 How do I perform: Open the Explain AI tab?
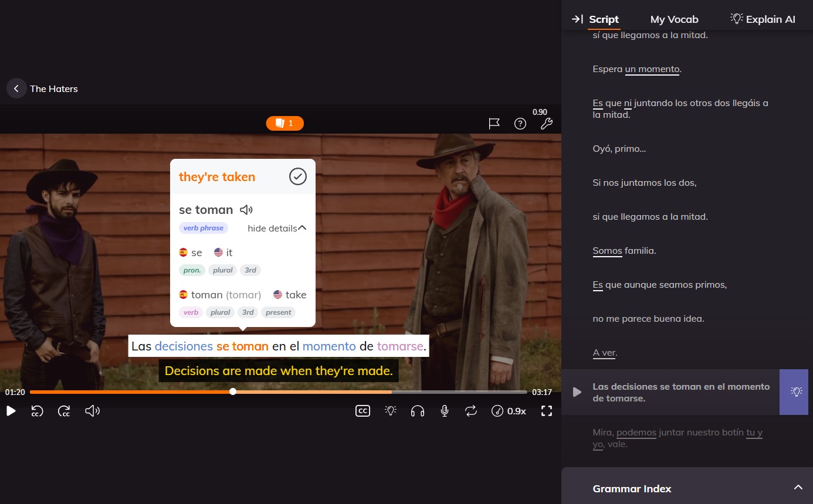point(763,19)
